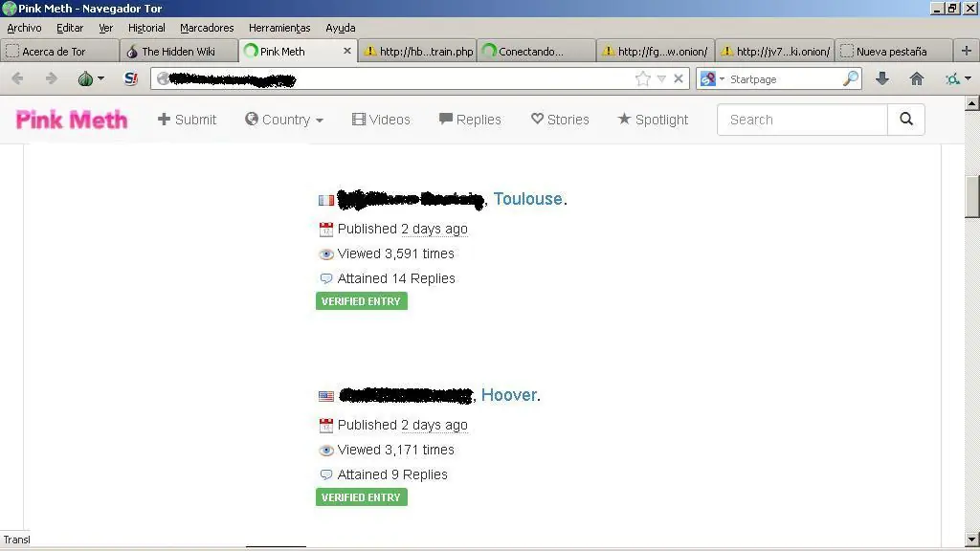980x551 pixels.
Task: Click the Videos navbar link
Action: (381, 120)
